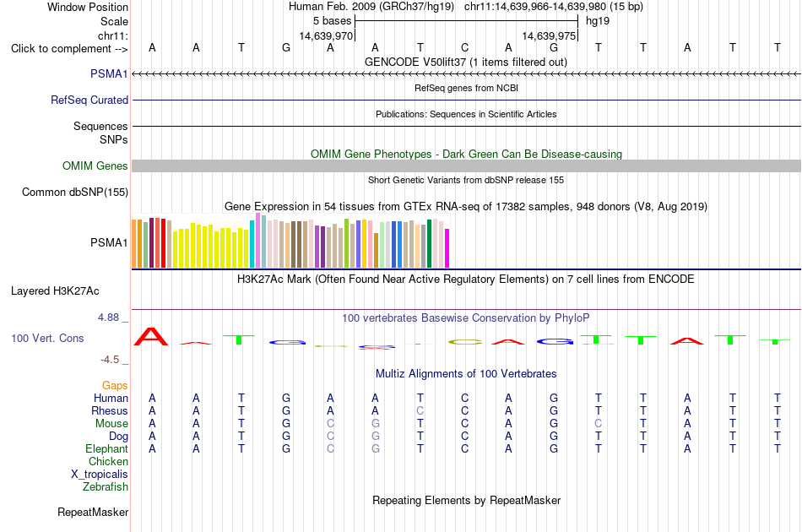The width and height of the screenshot is (802, 532).
Task: Click the SNPs publications track label
Action: pos(114,139)
